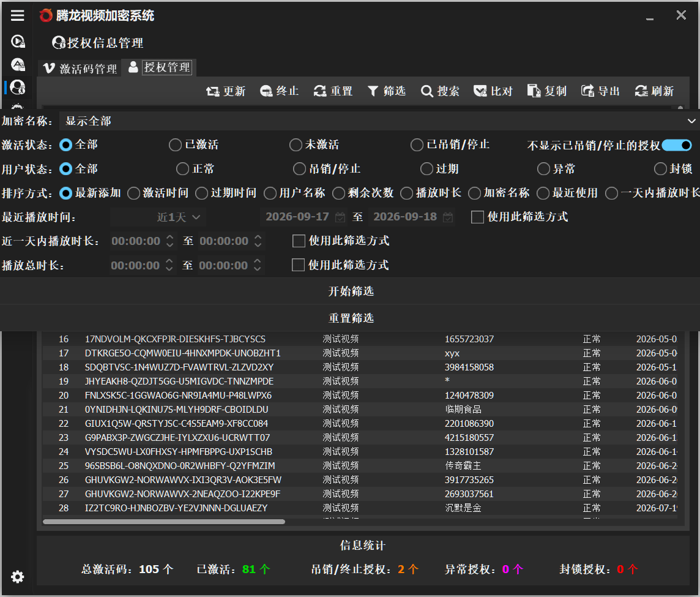
Task: Select row 16 code 17NDVOLM-QKCXFPJR-DIESKHFS-TJBCYSCS
Action: click(175, 339)
